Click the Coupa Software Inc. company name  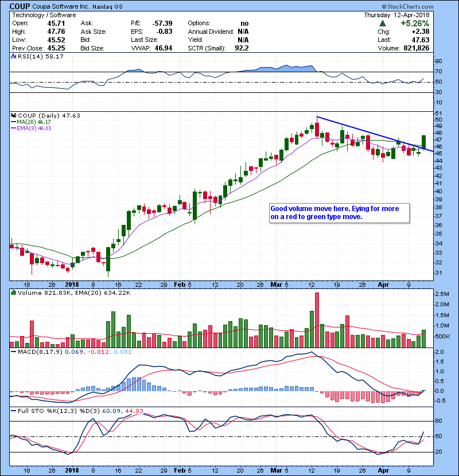click(61, 6)
